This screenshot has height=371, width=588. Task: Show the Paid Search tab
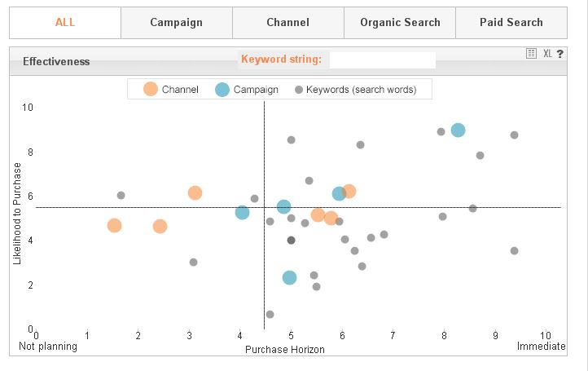click(x=511, y=23)
